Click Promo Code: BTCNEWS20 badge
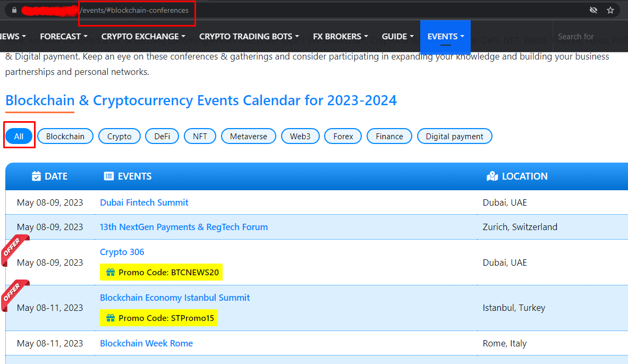 [161, 272]
